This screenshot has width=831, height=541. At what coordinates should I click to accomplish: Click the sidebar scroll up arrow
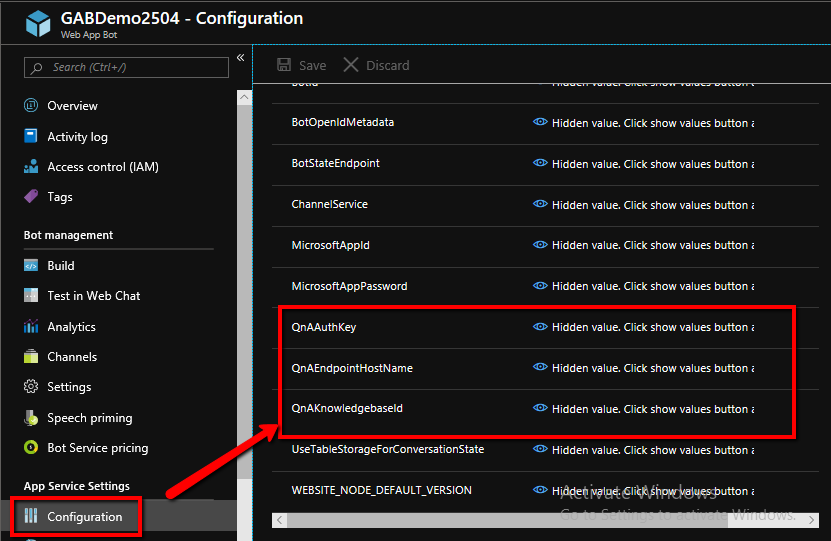click(x=244, y=97)
